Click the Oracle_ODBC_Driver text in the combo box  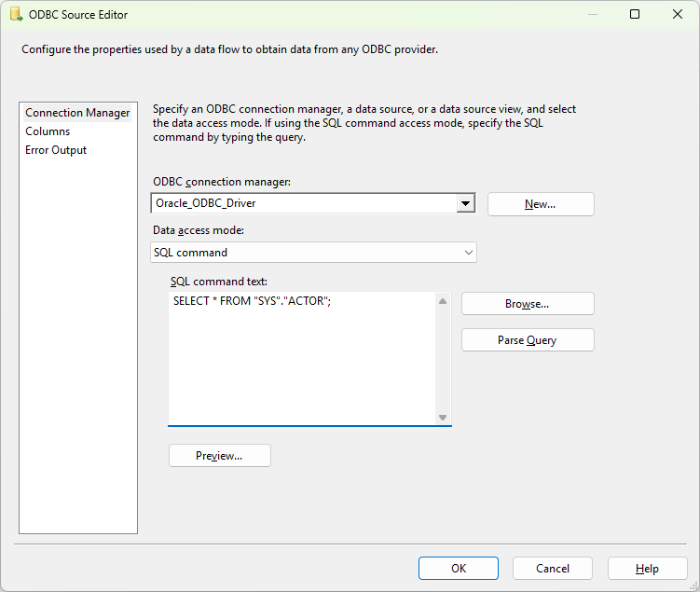point(205,203)
